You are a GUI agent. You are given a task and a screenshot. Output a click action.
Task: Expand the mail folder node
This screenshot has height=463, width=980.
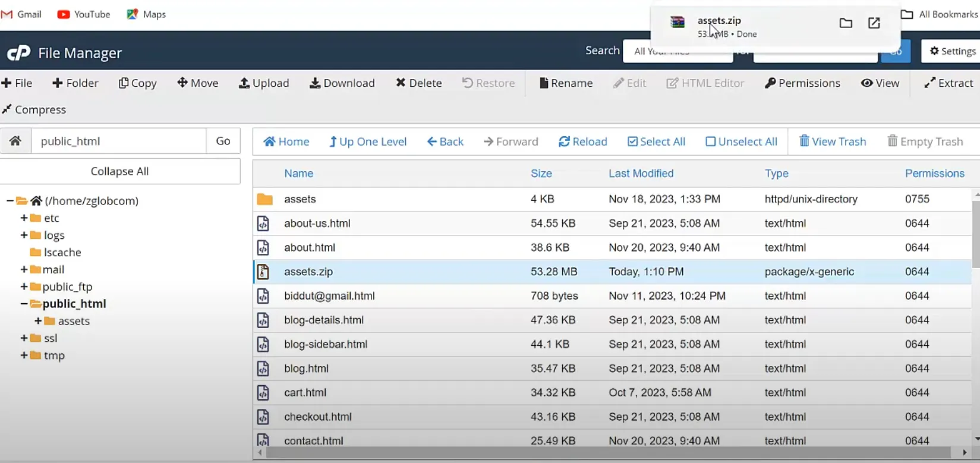24,270
